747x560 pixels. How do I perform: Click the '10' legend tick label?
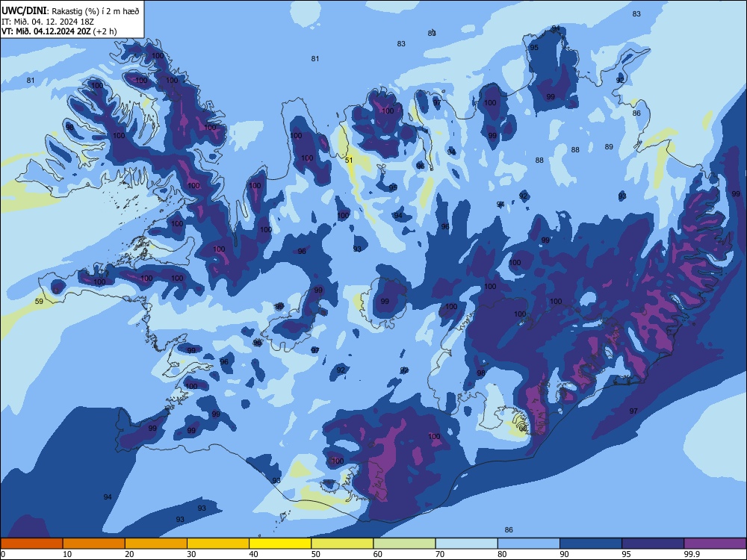67,554
